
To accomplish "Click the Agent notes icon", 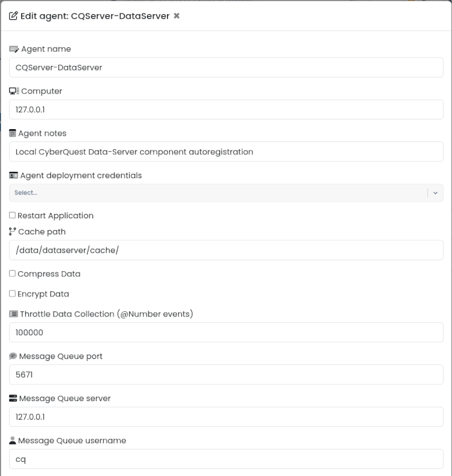I will click(x=12, y=133).
